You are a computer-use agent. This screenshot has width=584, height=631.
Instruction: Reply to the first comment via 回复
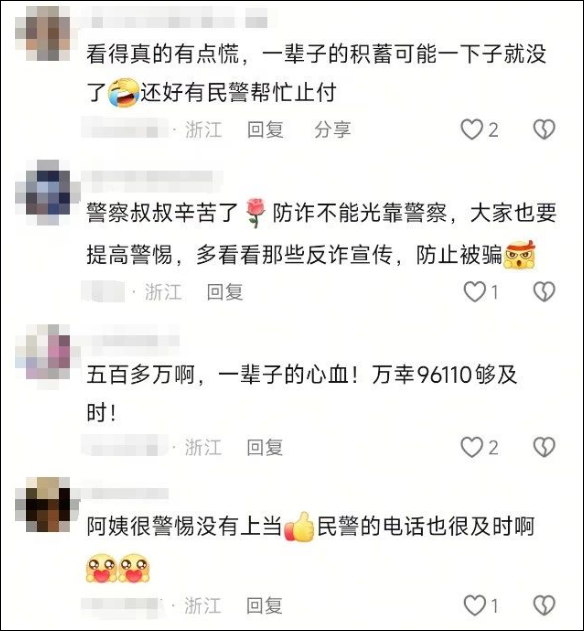pyautogui.click(x=265, y=130)
